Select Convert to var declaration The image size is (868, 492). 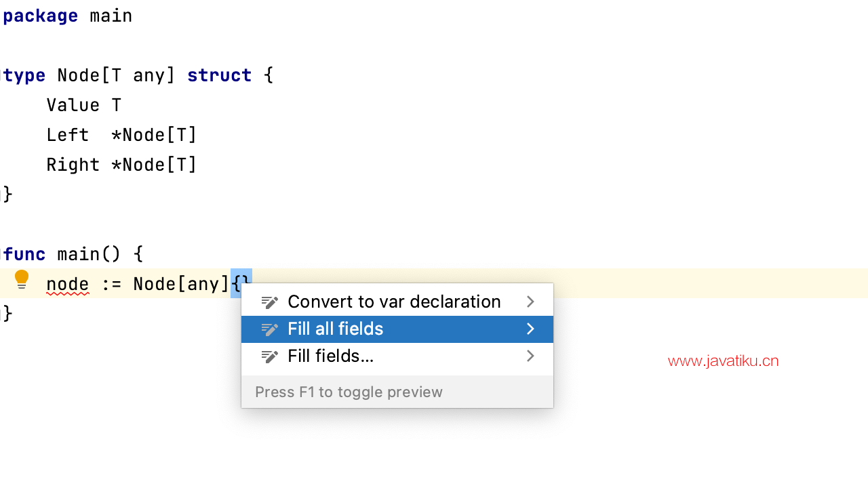(x=394, y=302)
